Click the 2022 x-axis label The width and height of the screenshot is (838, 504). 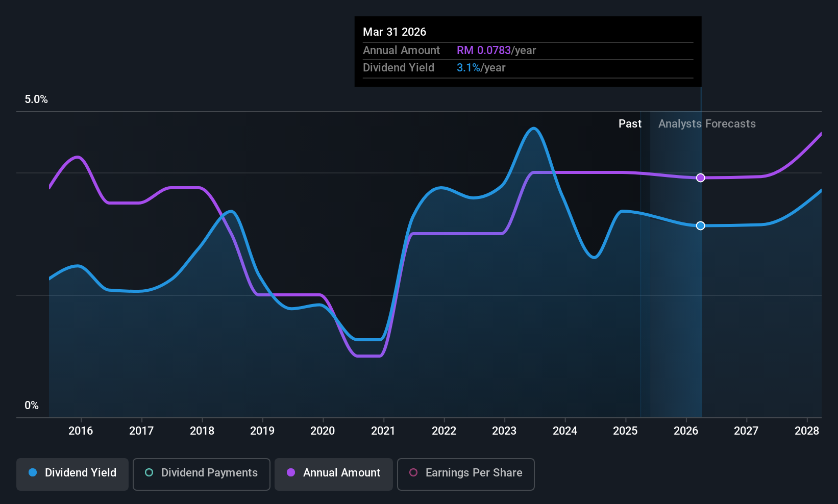click(444, 431)
